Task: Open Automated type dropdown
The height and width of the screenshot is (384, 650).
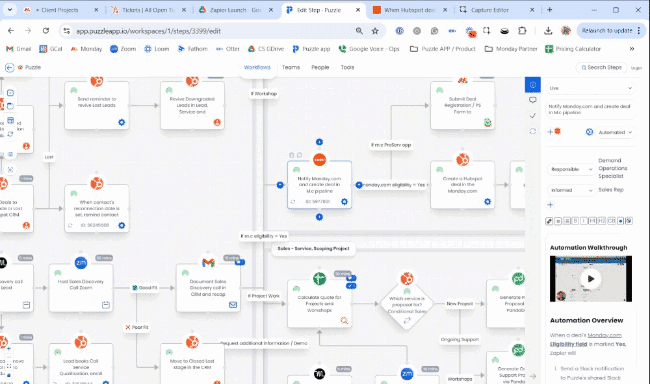Action: 615,132
